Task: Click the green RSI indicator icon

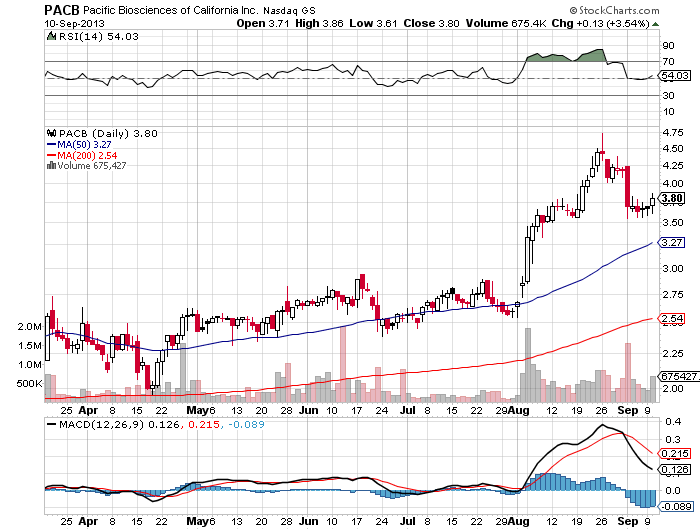Action: point(51,36)
